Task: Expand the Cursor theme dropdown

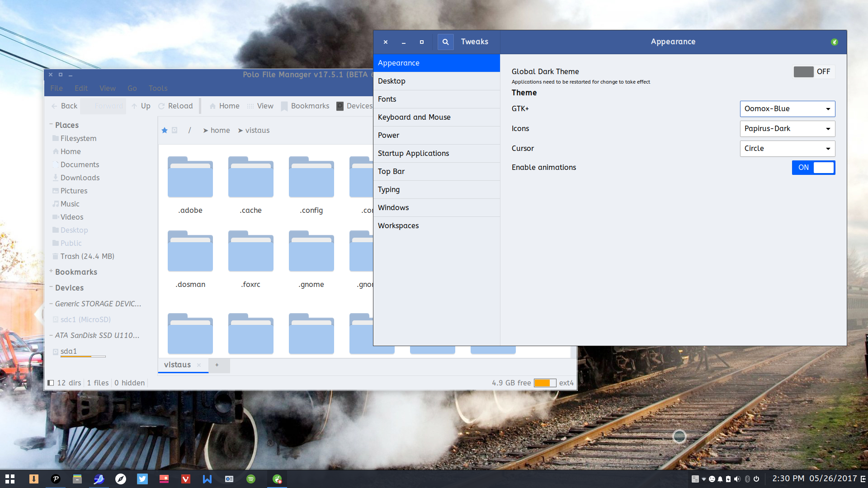Action: pyautogui.click(x=787, y=149)
